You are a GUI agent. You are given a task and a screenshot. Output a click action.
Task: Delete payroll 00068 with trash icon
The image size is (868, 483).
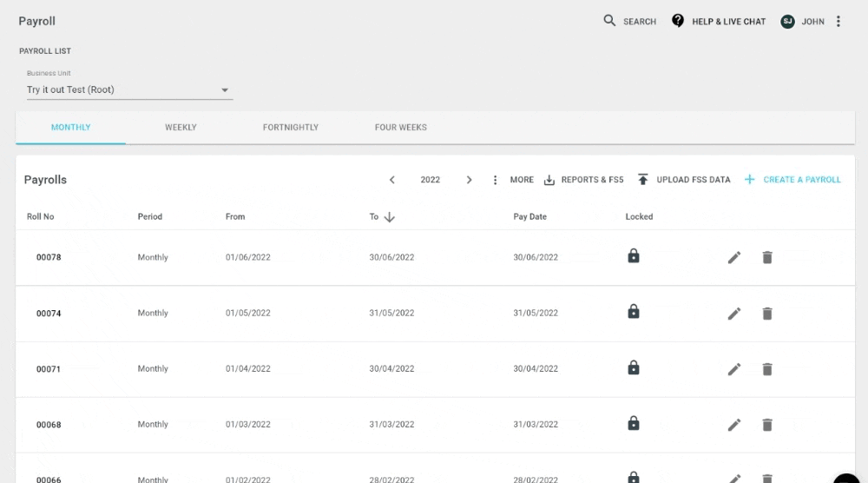point(767,425)
